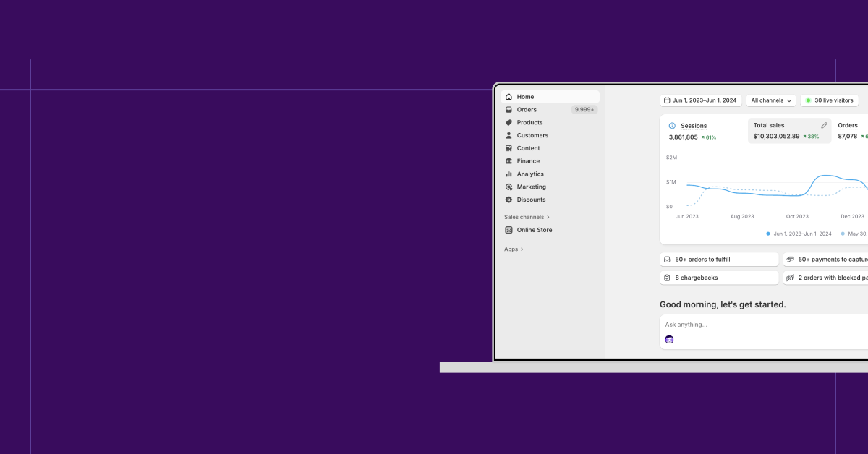The width and height of the screenshot is (868, 454).
Task: Click the $2M axis label
Action: pos(671,157)
